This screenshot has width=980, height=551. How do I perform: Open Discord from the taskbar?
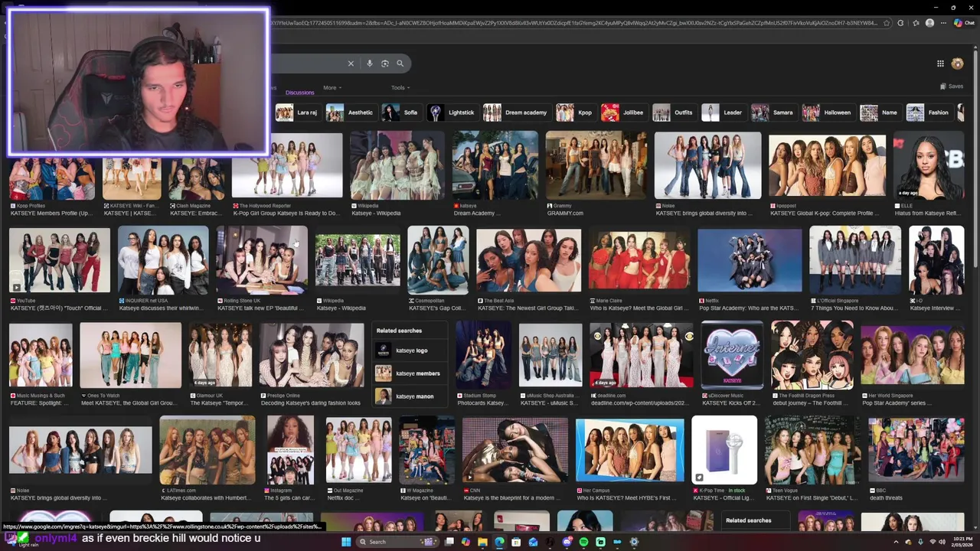tap(567, 542)
